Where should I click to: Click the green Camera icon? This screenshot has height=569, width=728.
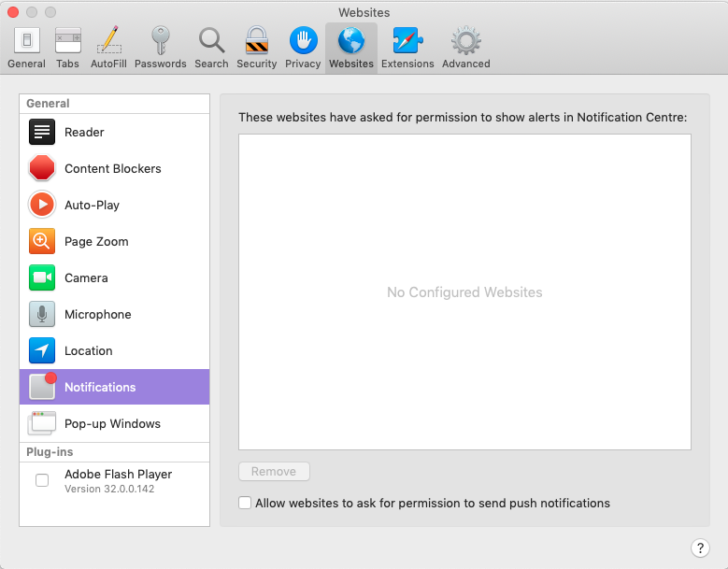(x=42, y=277)
